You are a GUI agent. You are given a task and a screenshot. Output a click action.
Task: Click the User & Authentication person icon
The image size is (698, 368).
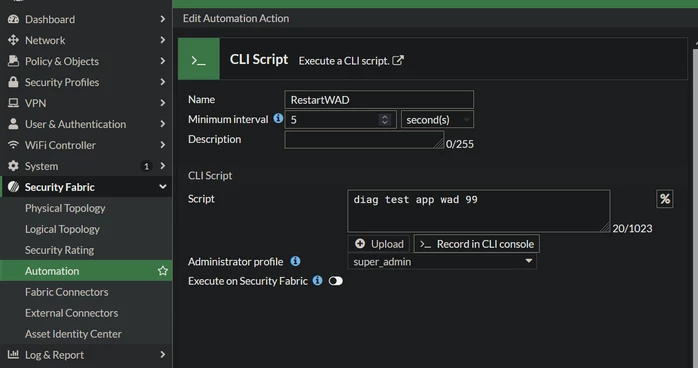click(13, 124)
